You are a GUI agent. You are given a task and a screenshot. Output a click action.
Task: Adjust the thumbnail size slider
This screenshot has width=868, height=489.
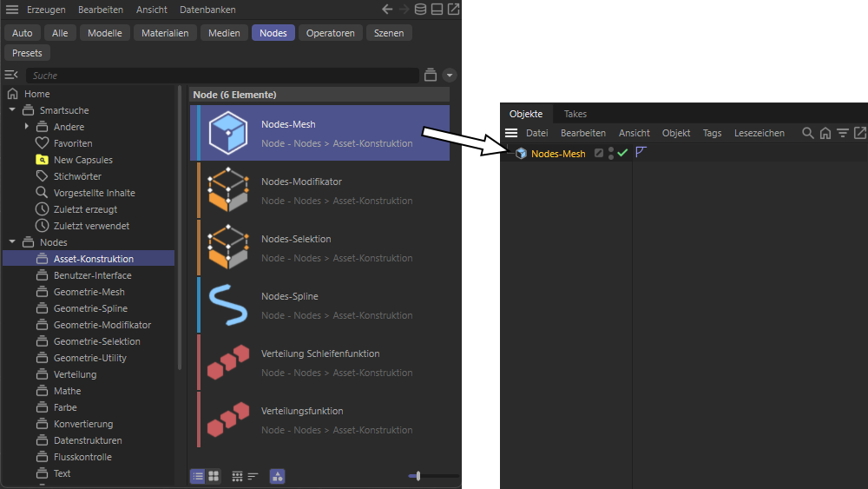[x=418, y=476]
